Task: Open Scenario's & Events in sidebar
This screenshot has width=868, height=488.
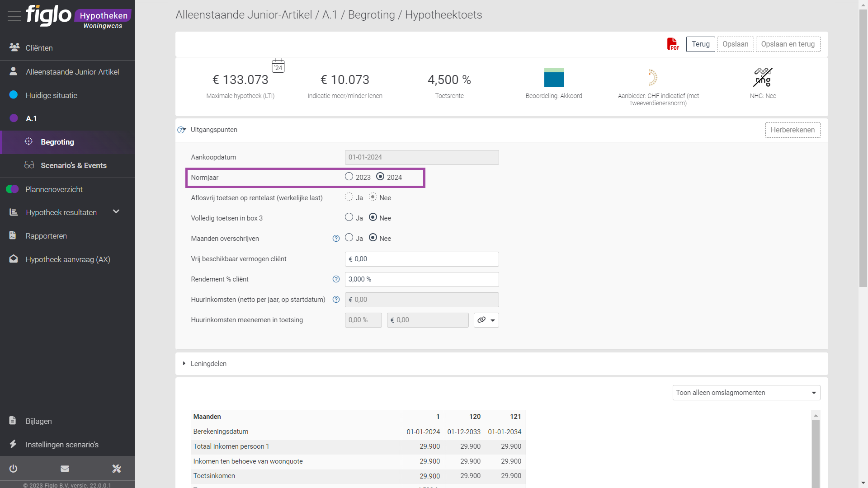Action: pyautogui.click(x=74, y=165)
